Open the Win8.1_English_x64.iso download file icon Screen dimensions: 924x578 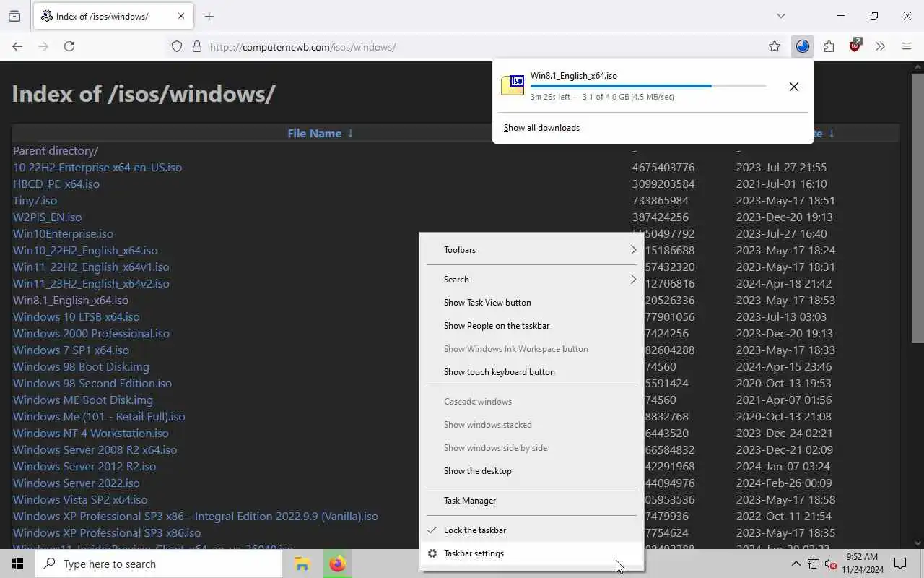click(x=513, y=85)
